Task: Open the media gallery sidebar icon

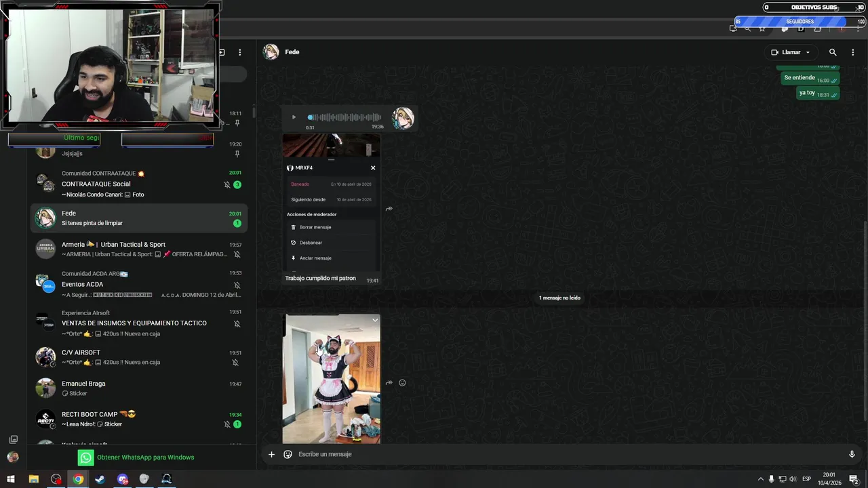Action: pyautogui.click(x=13, y=439)
